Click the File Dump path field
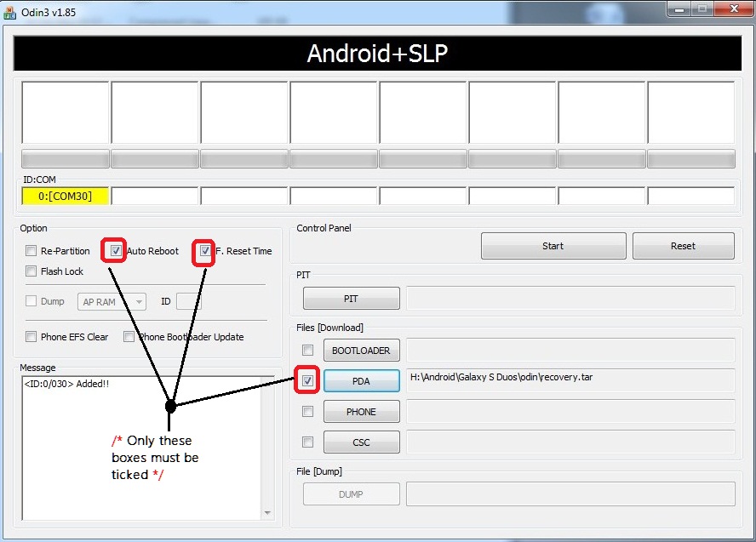The image size is (756, 542). pyautogui.click(x=570, y=494)
